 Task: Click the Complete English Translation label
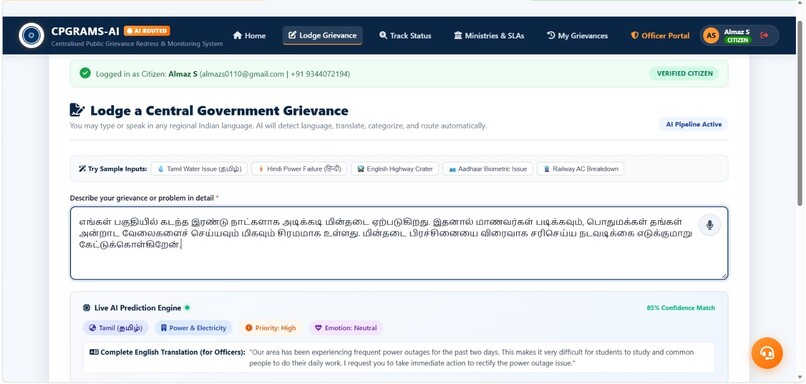click(168, 352)
